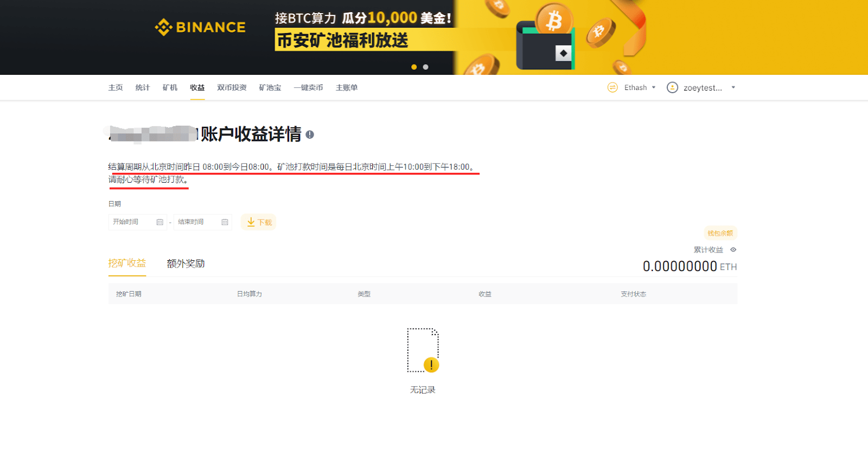Image resolution: width=868 pixels, height=458 pixels.
Task: Click the 下载 download button
Action: point(259,222)
